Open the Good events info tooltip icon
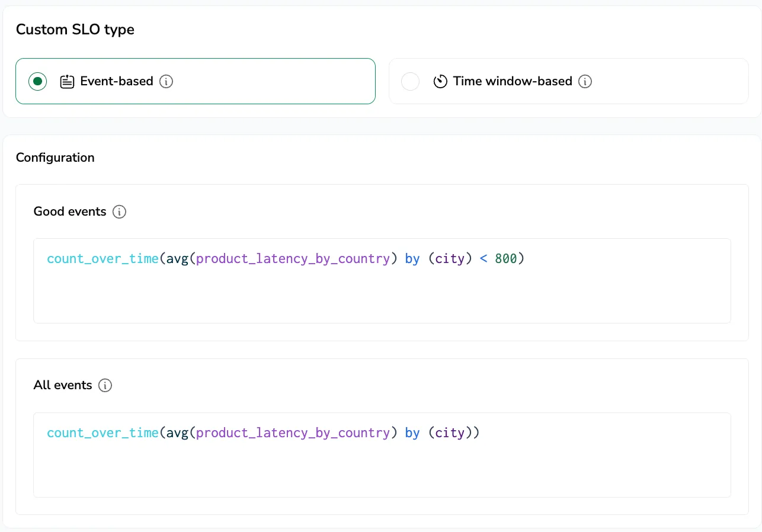The image size is (762, 532). click(120, 211)
